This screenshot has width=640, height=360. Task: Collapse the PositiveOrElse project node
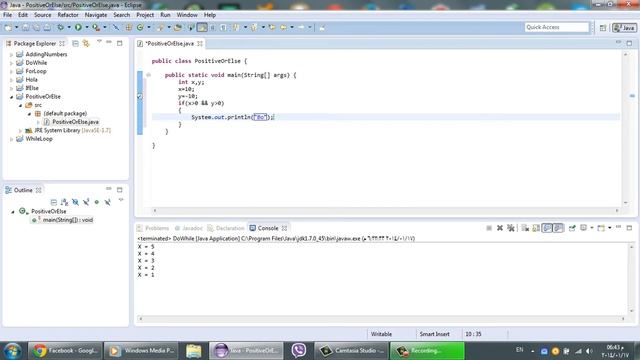click(11, 97)
